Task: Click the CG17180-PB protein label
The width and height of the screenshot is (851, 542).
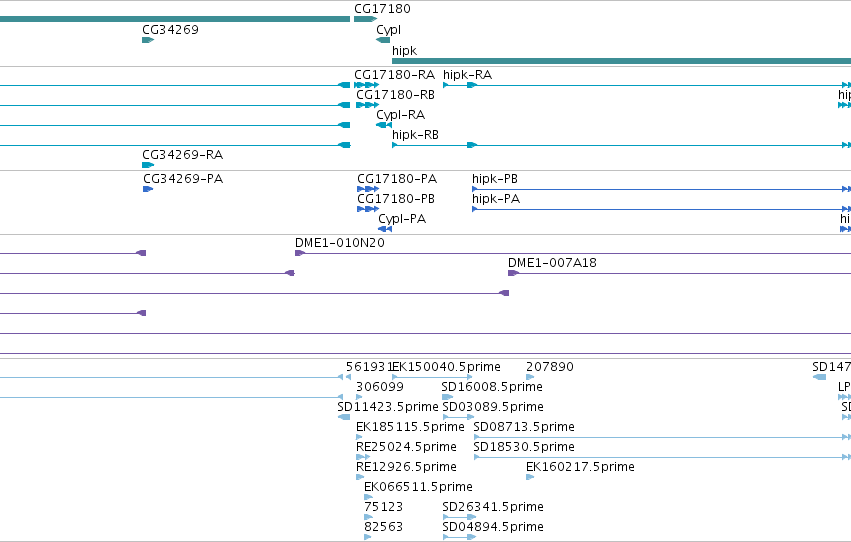Action: (396, 199)
